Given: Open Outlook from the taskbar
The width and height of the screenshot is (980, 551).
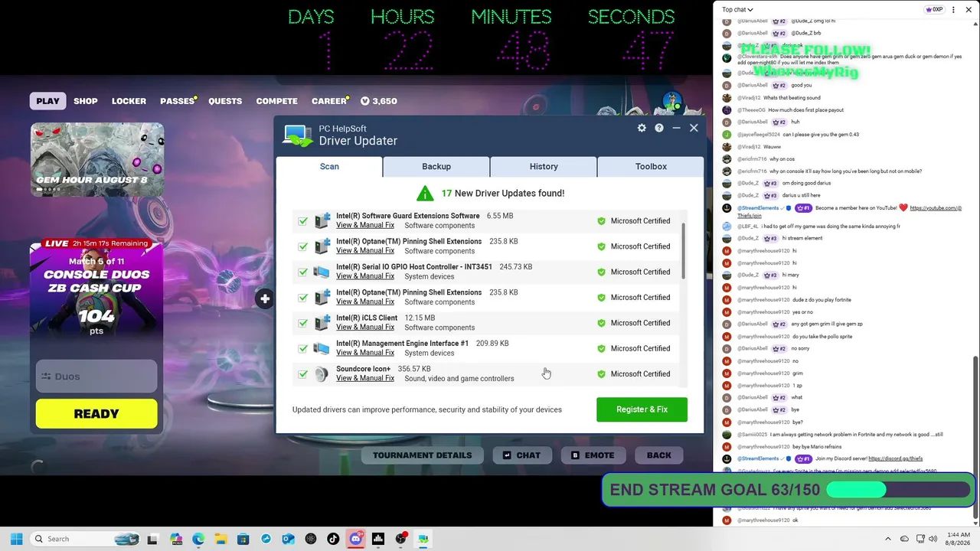Looking at the screenshot, I should pos(288,539).
